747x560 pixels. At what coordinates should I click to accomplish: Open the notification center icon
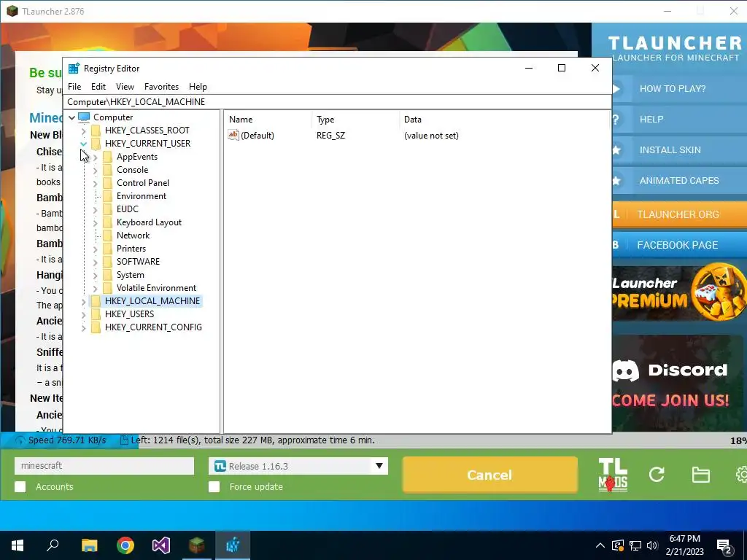point(724,545)
